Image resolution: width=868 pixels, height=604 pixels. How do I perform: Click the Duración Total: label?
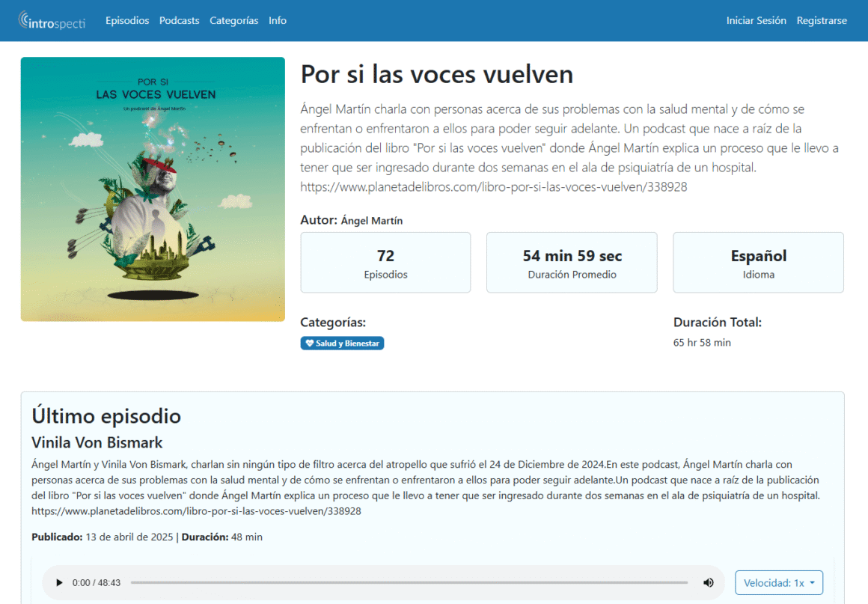[x=718, y=322]
